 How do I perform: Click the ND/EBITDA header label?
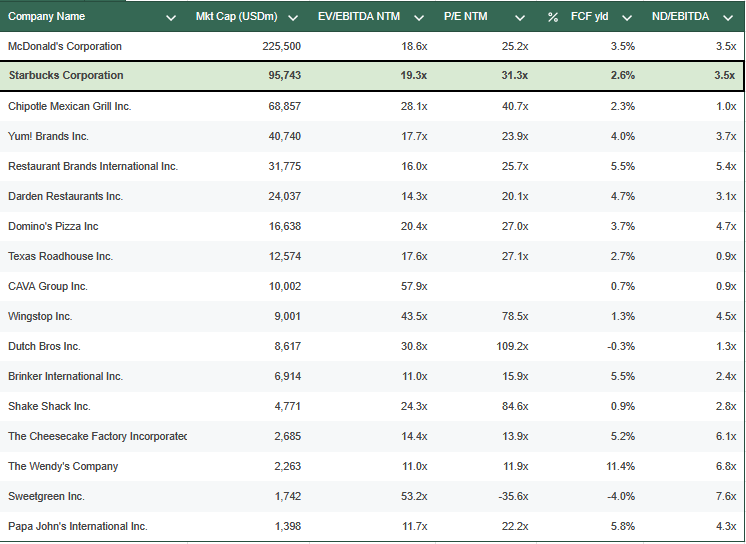(680, 16)
